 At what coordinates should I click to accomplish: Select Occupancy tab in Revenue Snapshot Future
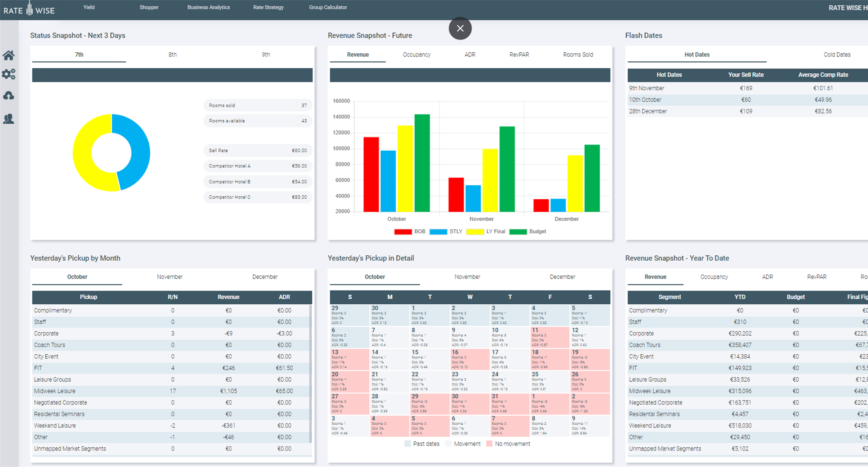[417, 55]
